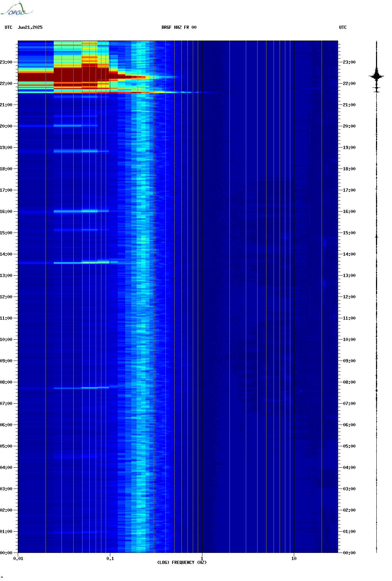Click the large earthquake burst on the seismogram trace
392x581 pixels.
(377, 76)
